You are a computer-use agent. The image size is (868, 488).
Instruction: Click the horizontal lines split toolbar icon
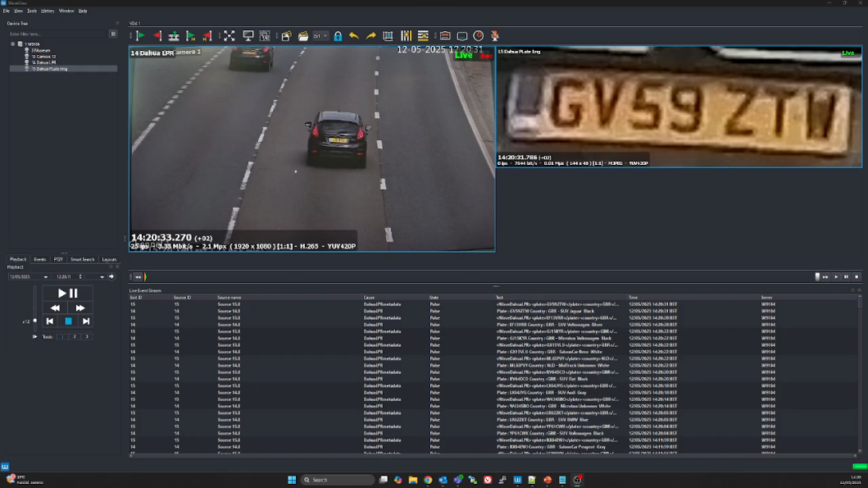(423, 36)
